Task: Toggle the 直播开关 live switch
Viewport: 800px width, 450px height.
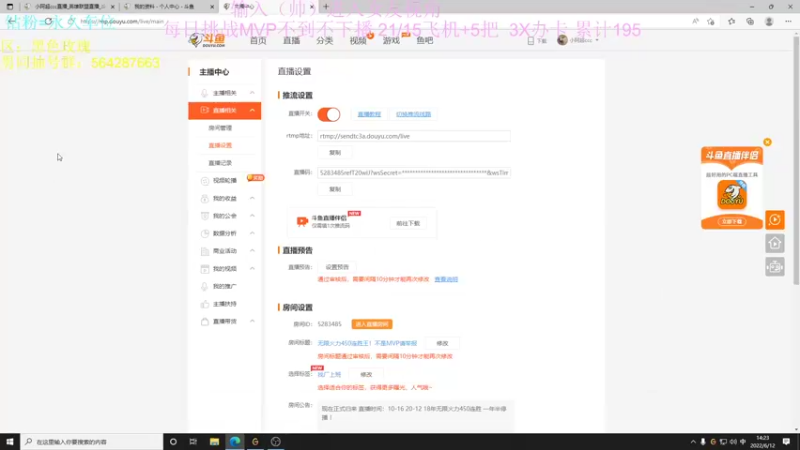Action: [x=329, y=114]
